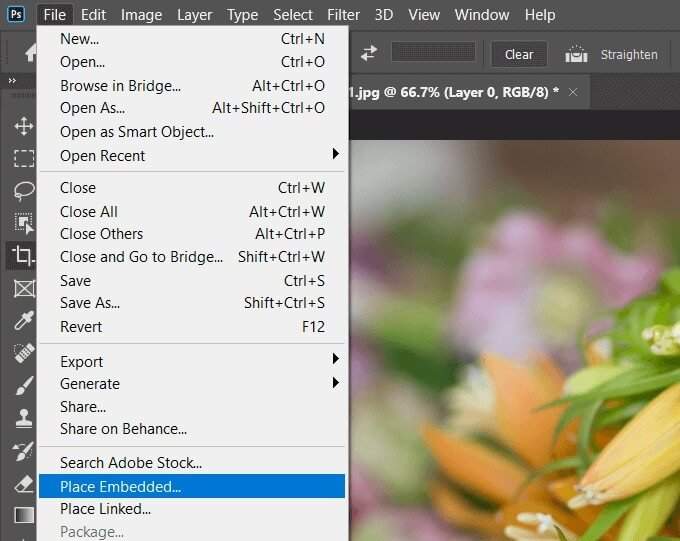This screenshot has height=541, width=680.
Task: Choose Share... menu entry
Action: pyautogui.click(x=192, y=407)
